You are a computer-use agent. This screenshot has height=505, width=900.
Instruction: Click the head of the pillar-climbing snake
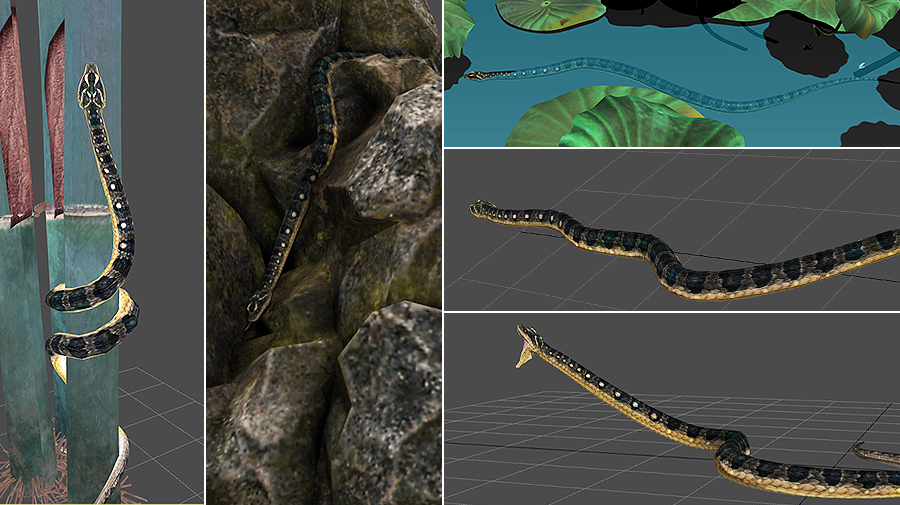click(x=93, y=85)
